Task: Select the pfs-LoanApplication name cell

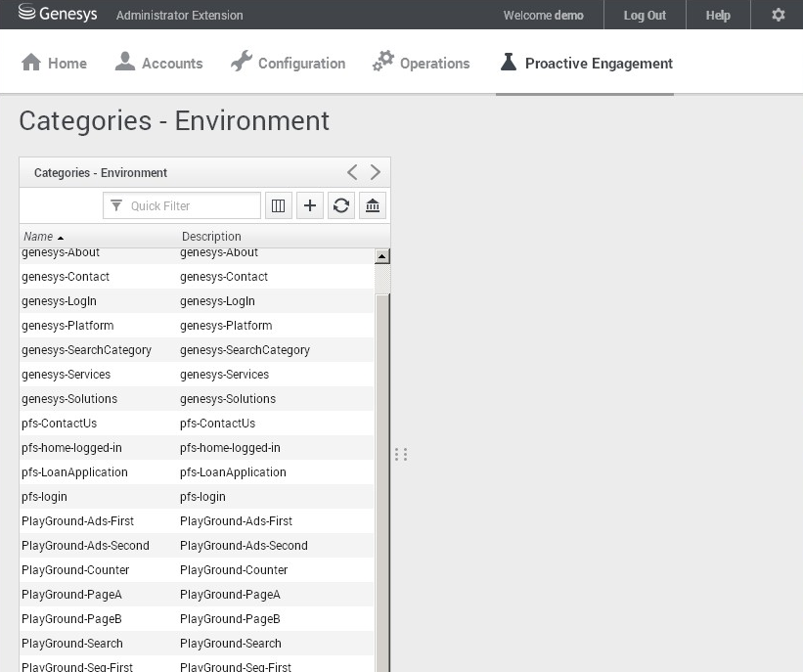Action: pos(74,472)
